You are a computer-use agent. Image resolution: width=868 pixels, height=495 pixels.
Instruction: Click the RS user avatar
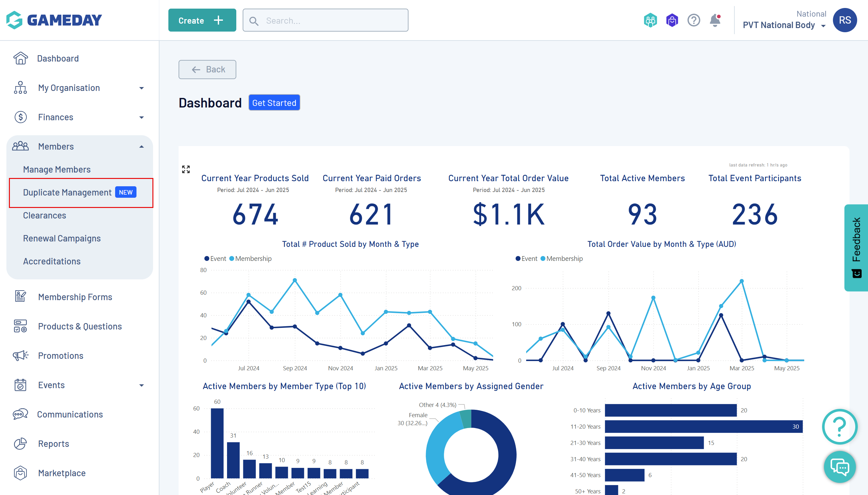tap(844, 20)
